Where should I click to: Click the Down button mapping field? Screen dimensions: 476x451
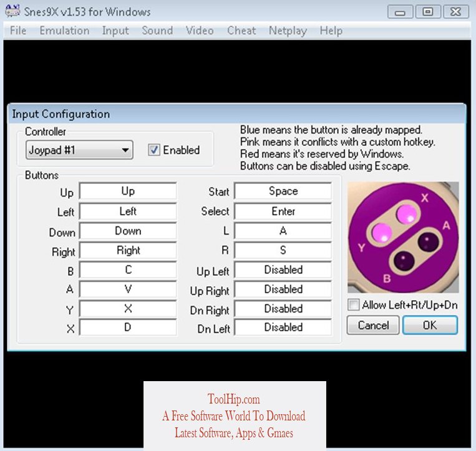point(128,231)
